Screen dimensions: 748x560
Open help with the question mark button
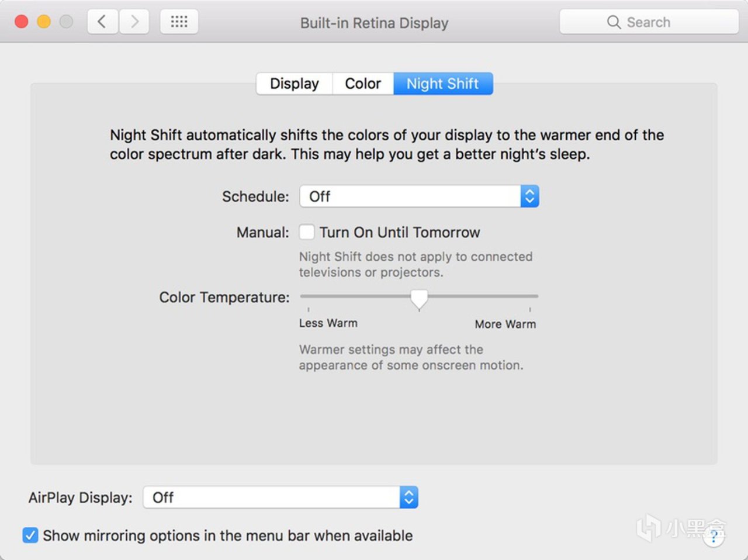(714, 536)
